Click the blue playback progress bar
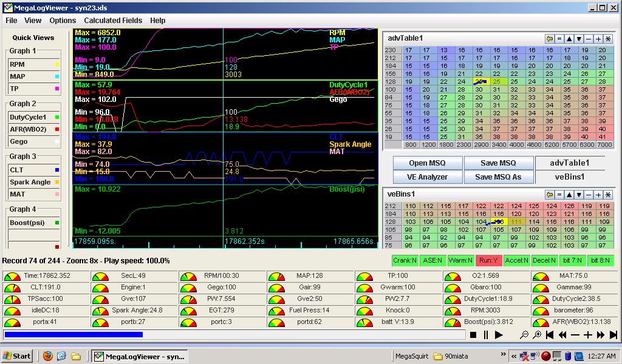 coord(73,334)
